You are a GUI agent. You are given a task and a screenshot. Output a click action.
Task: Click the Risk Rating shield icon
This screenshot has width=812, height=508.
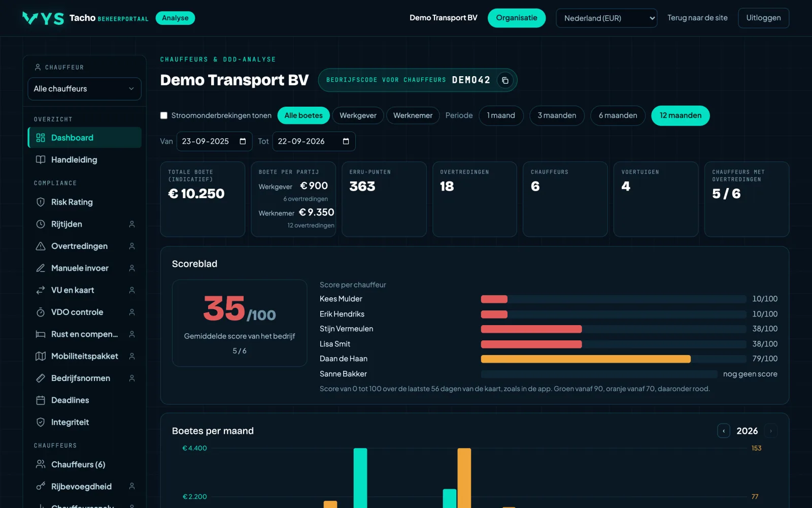click(x=41, y=202)
